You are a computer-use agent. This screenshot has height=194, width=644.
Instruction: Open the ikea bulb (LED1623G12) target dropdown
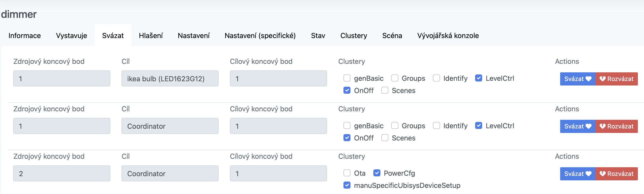[170, 78]
